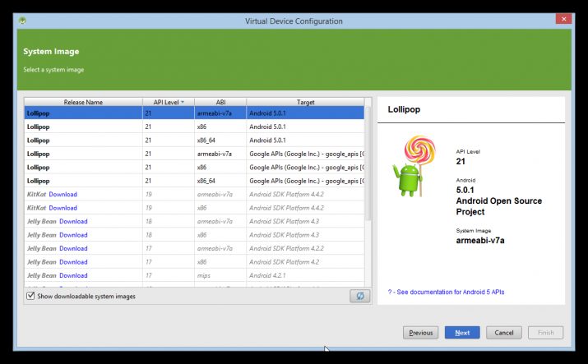Sort by the API Level column arrow
588x364 pixels.
183,102
